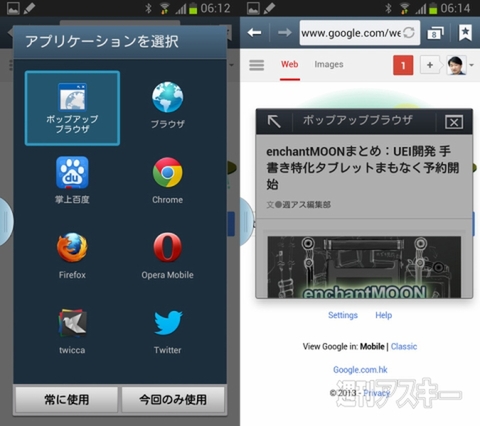Tap the 今回のみ使用 button
480x426 pixels.
[173, 399]
